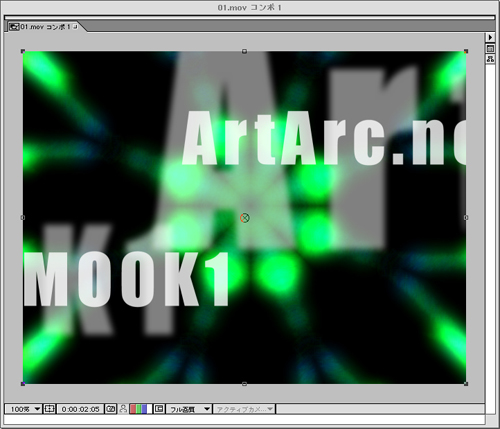Click the tab's small close box

(76, 26)
